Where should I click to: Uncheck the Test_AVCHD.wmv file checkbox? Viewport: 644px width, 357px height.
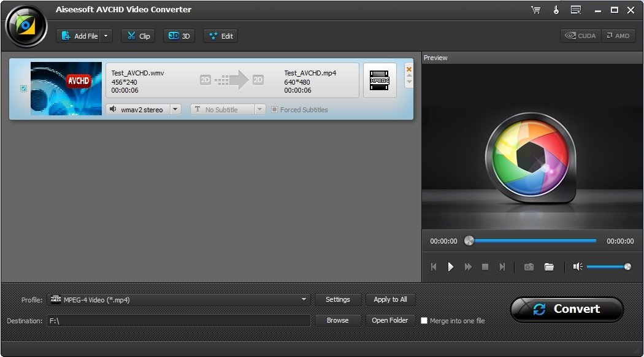[x=24, y=89]
